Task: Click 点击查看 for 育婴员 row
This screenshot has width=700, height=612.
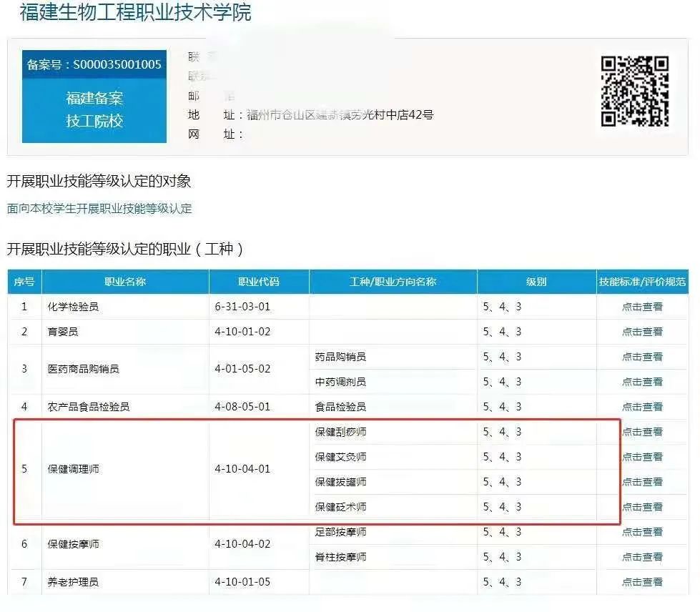Action: point(641,332)
